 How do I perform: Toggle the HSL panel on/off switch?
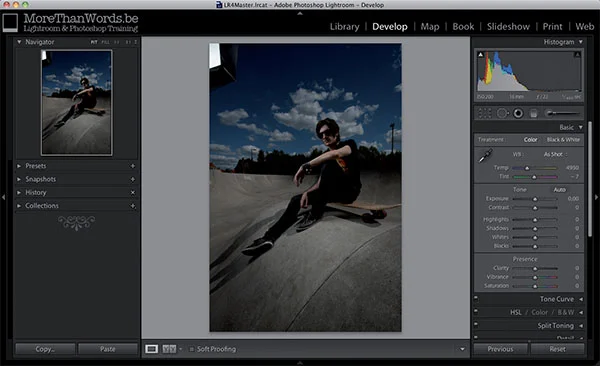[x=476, y=310]
